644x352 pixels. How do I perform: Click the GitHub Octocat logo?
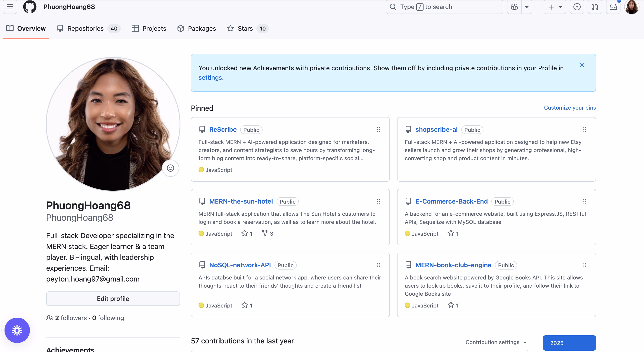[x=30, y=7]
